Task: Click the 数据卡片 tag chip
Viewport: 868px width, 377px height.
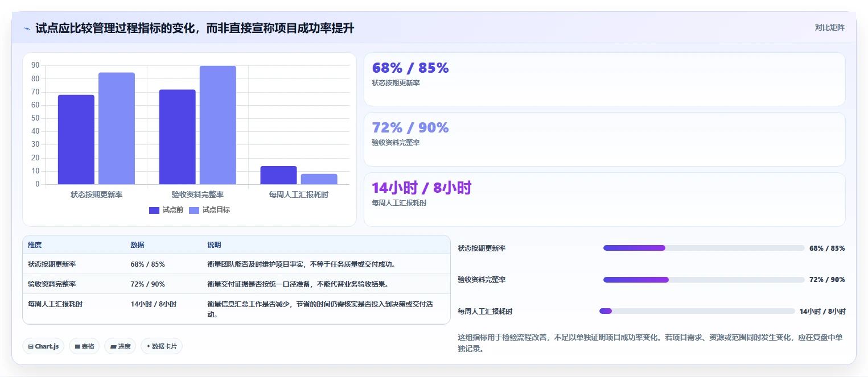Action: point(162,346)
